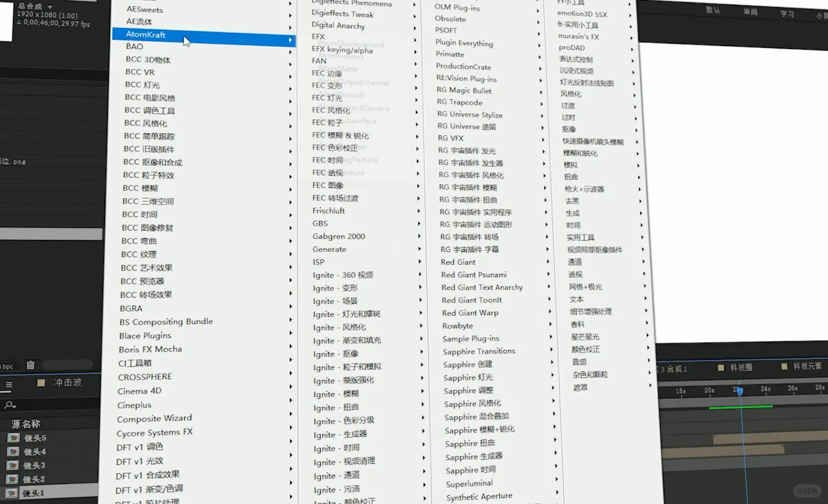Switch to the 审阅 workspace tab
Image resolution: width=828 pixels, height=504 pixels.
click(750, 12)
